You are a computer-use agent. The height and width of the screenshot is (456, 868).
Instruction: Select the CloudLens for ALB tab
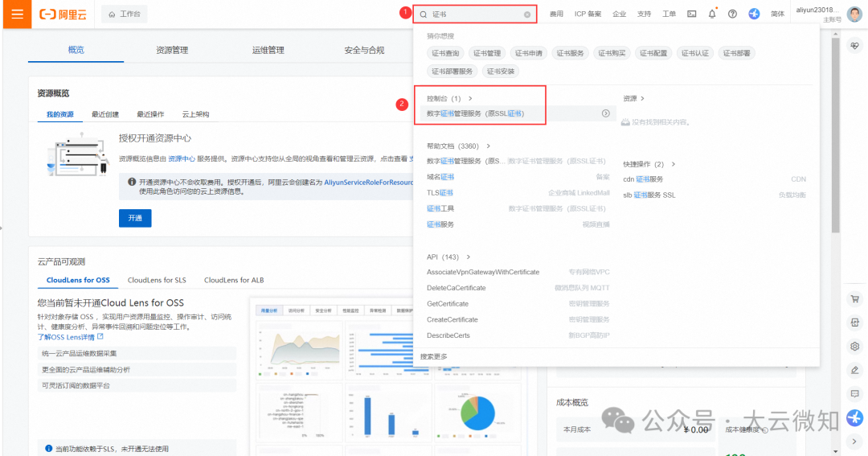[234, 280]
